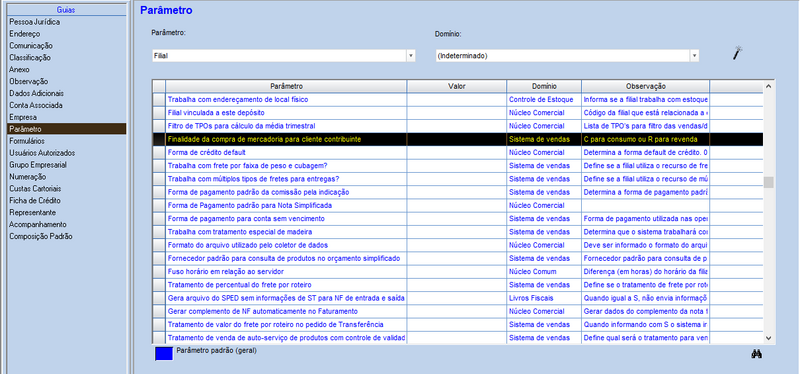Select row 'Tratamento de venda de auto-serviço'

458,338
